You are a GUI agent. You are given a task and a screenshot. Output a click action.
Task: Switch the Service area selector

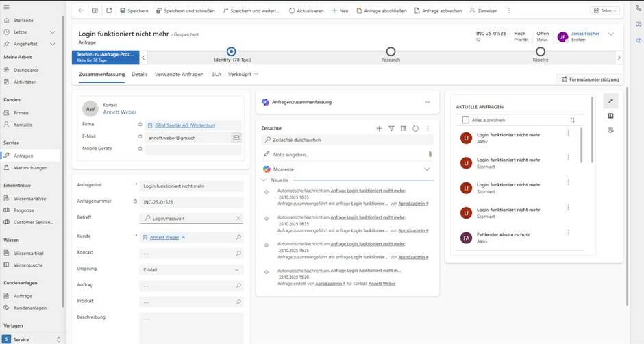(32, 339)
